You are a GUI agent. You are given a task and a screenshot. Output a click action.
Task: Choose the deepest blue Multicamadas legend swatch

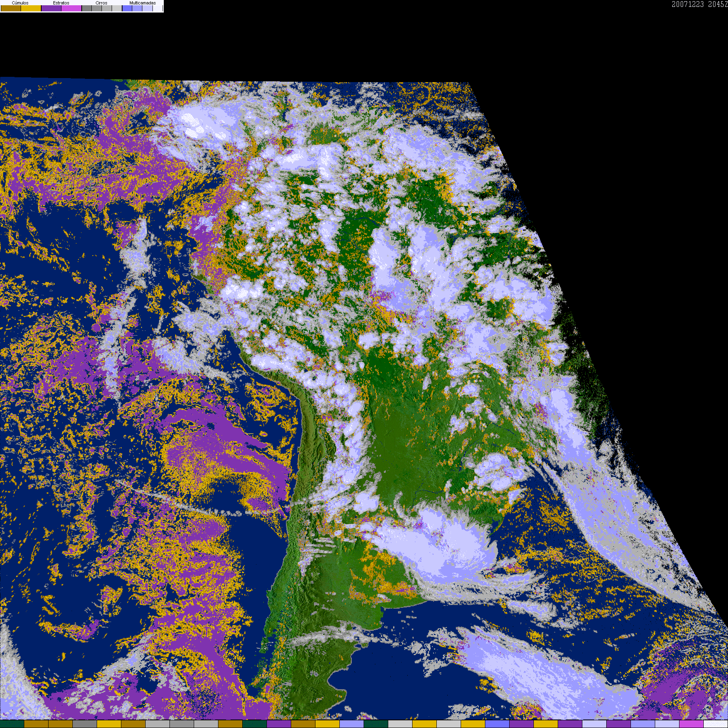[x=127, y=8]
